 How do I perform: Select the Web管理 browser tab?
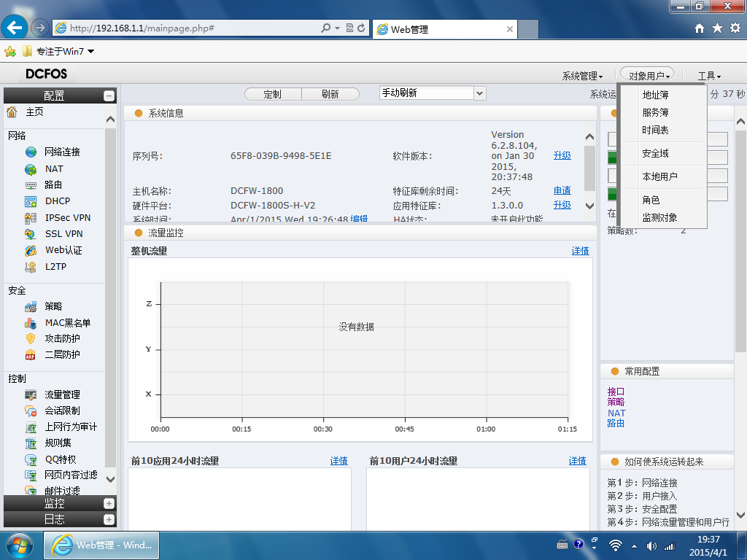(x=445, y=29)
